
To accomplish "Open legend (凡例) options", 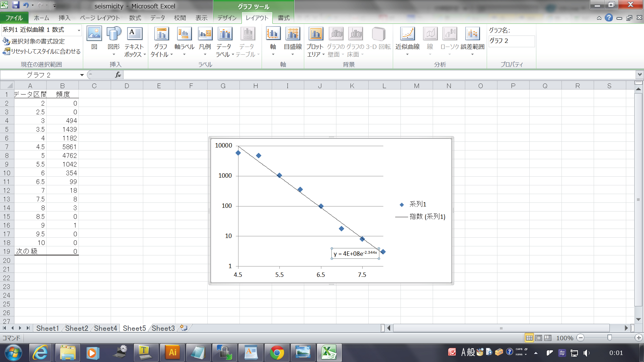I will [205, 42].
